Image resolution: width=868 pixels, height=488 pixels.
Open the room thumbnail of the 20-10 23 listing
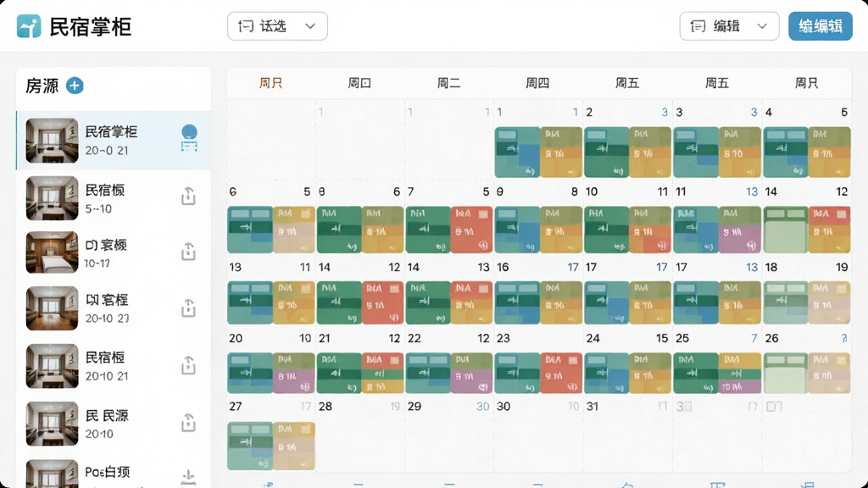52,308
